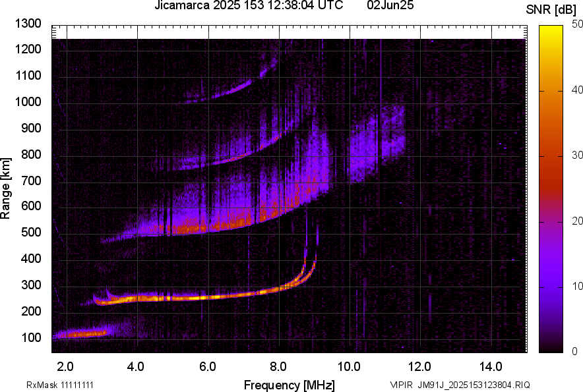This screenshot has height=392, width=583.
Task: Click the range tick label '1300'
Action: pos(28,24)
